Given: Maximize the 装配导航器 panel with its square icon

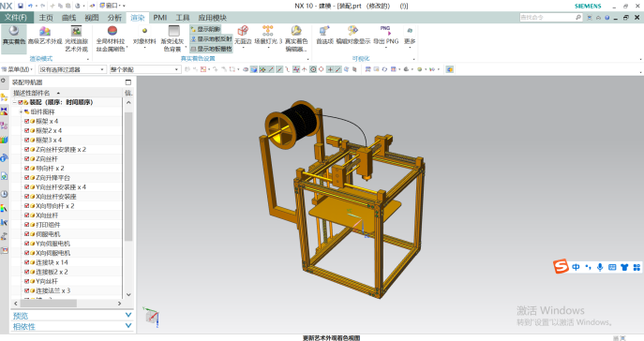Looking at the screenshot, I should 128,82.
